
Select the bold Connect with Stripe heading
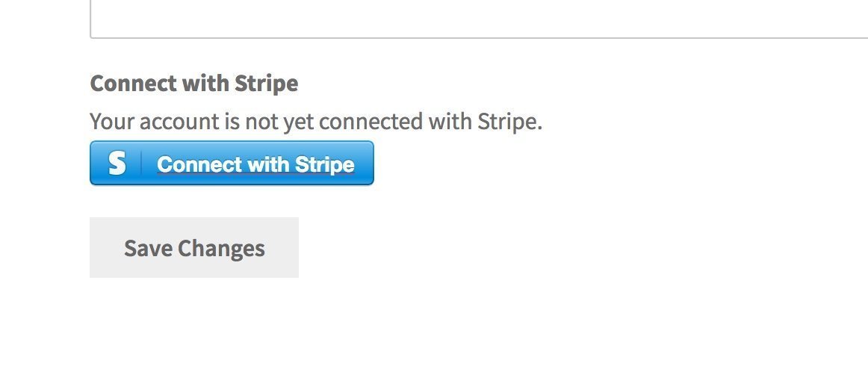194,83
